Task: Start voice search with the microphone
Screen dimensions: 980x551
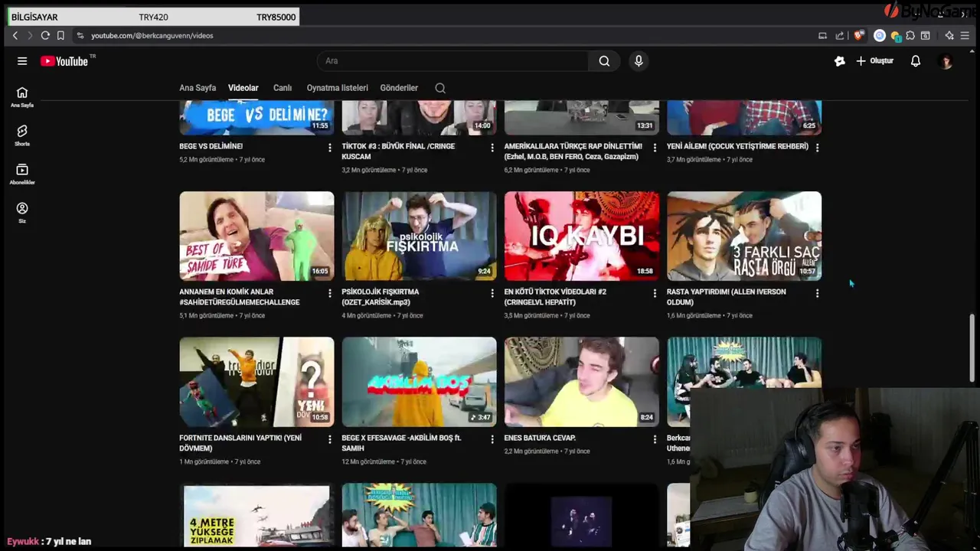Action: point(639,61)
